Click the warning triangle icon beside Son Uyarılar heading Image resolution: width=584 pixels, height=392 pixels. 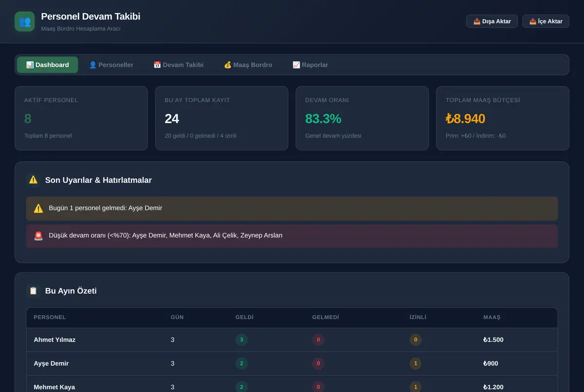33,180
